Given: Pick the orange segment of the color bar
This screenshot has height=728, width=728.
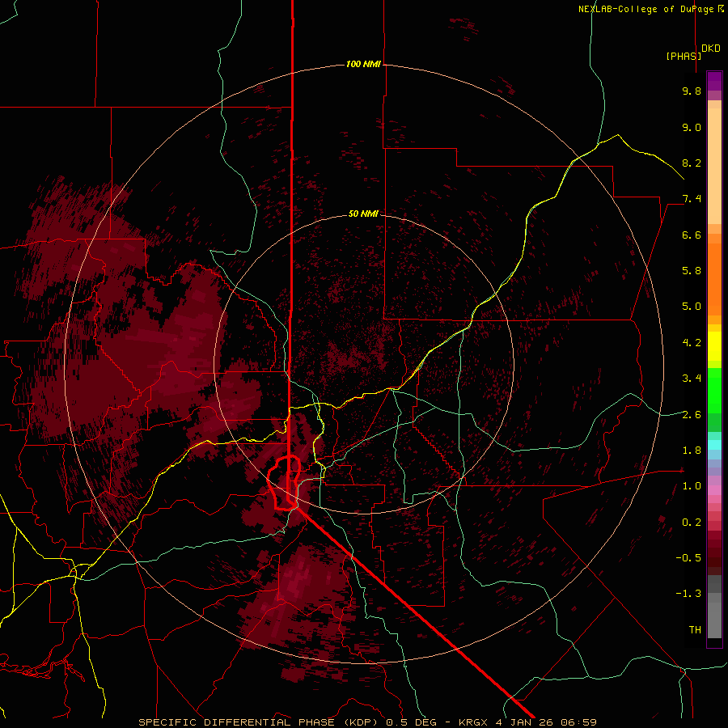Looking at the screenshot, I should click(x=714, y=278).
